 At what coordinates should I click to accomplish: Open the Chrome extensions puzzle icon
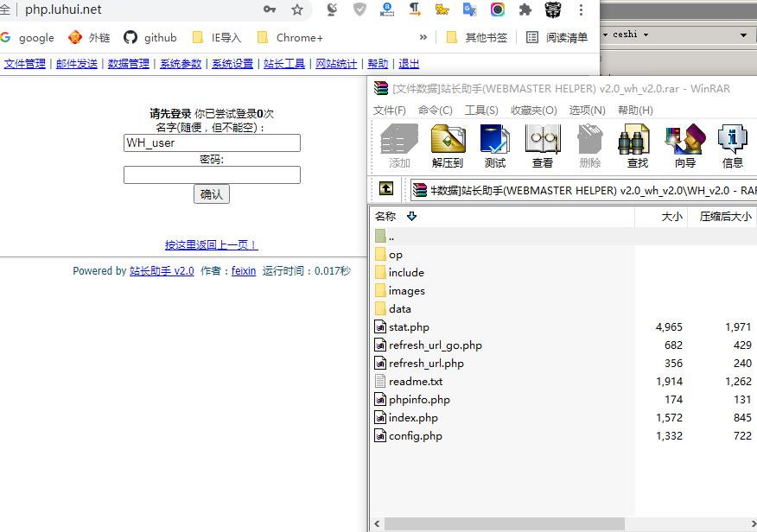(525, 9)
